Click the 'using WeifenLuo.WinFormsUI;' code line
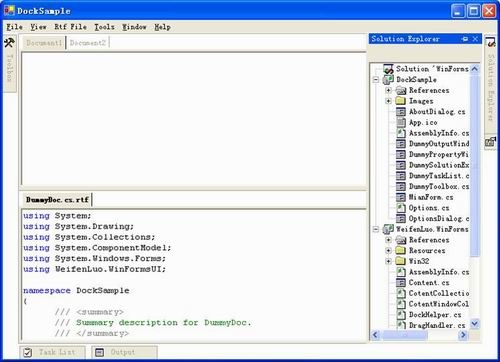Screen dimensions: 500x362 [94, 269]
